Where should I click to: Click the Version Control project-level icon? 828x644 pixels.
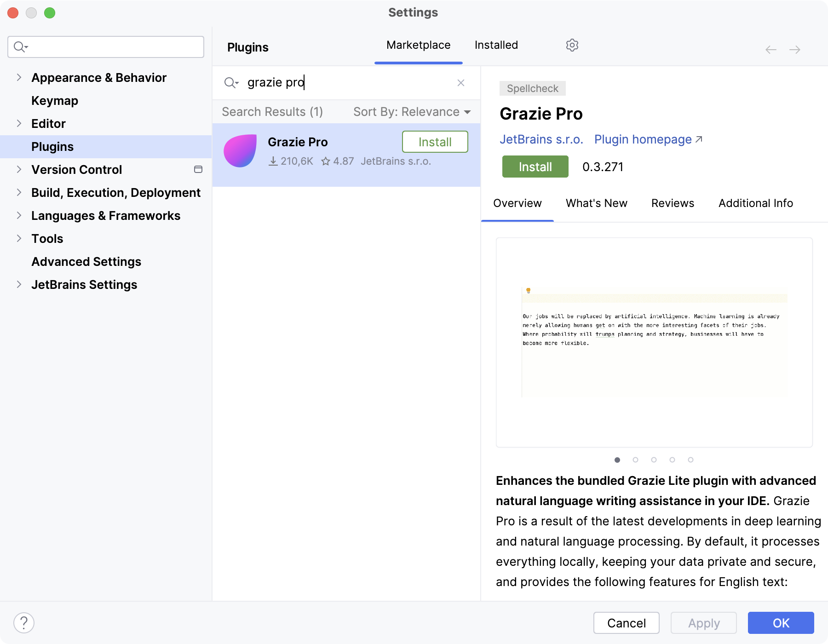(x=198, y=169)
